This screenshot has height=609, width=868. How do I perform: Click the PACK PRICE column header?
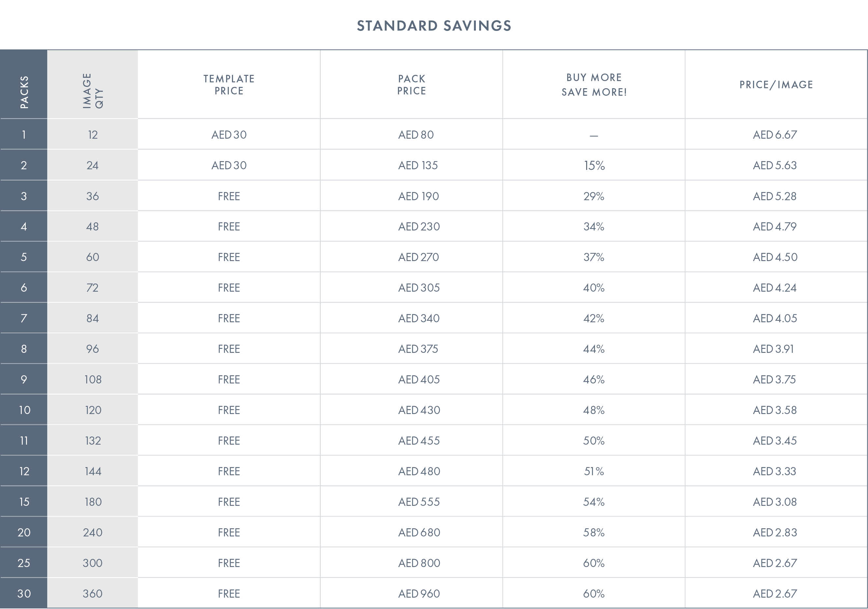(x=411, y=85)
